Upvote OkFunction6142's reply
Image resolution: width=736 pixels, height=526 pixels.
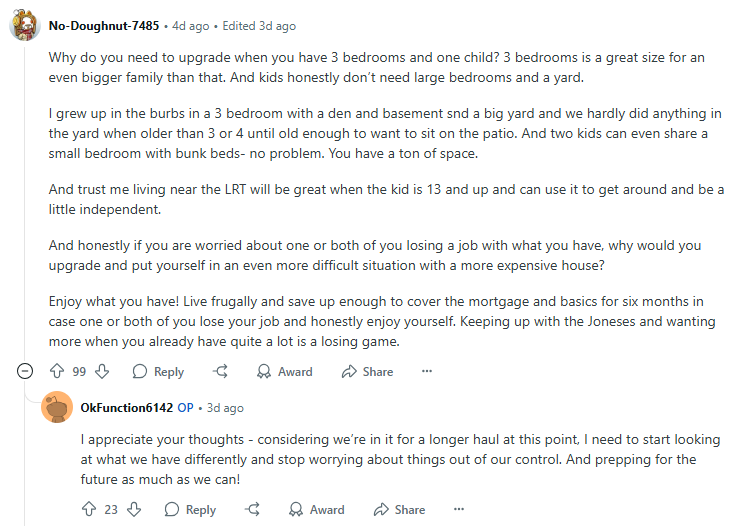point(89,509)
